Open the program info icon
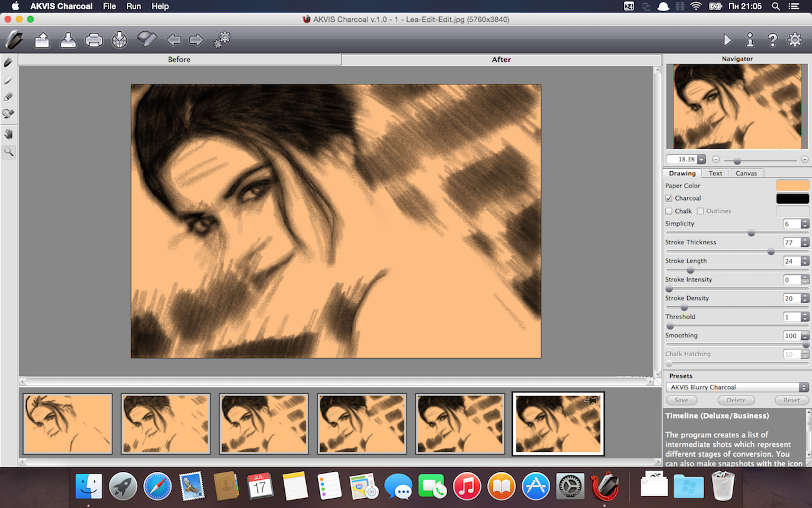812x508 pixels. point(750,40)
